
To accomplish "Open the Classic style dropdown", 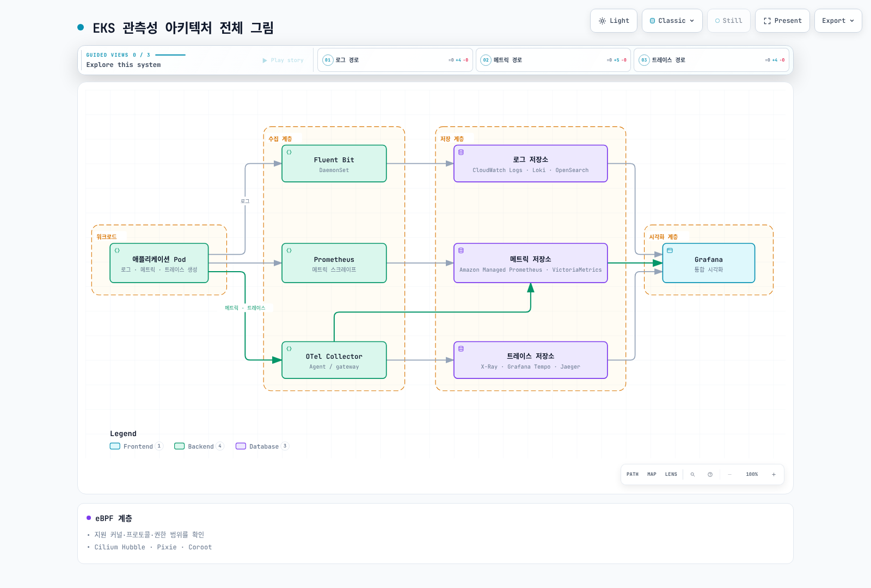I will coord(672,21).
